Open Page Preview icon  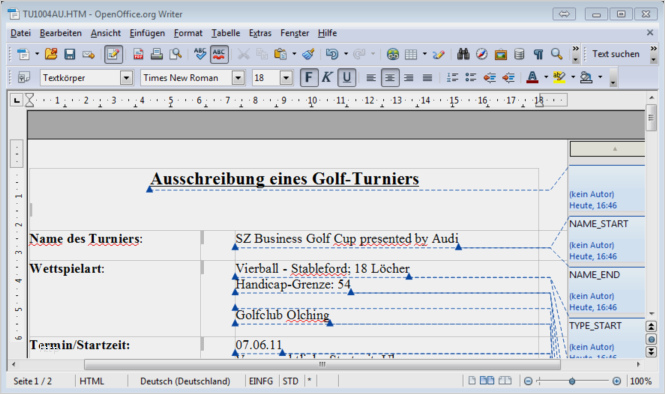[x=176, y=54]
